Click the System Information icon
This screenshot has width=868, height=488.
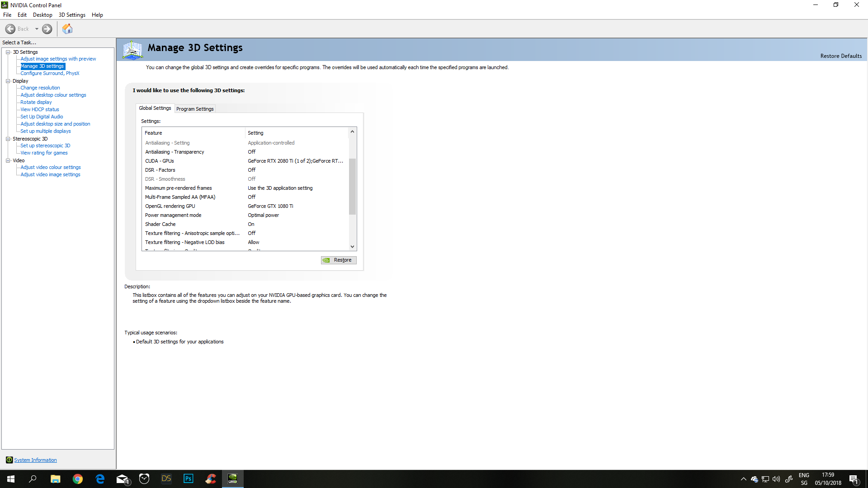click(x=9, y=460)
